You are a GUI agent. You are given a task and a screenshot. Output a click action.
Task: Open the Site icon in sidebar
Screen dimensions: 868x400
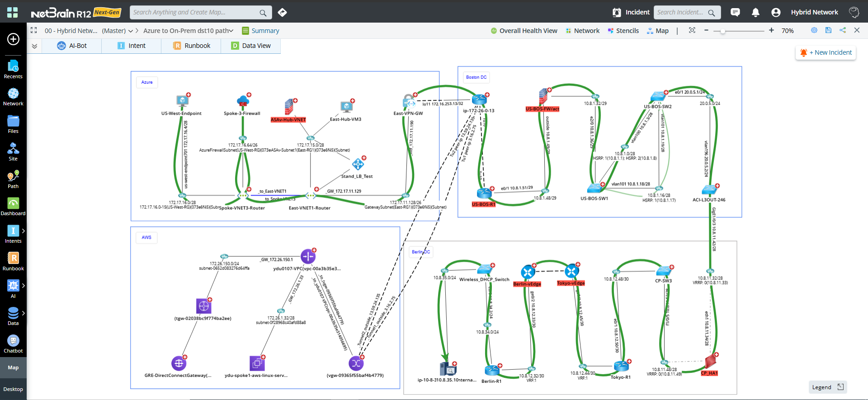[13, 151]
